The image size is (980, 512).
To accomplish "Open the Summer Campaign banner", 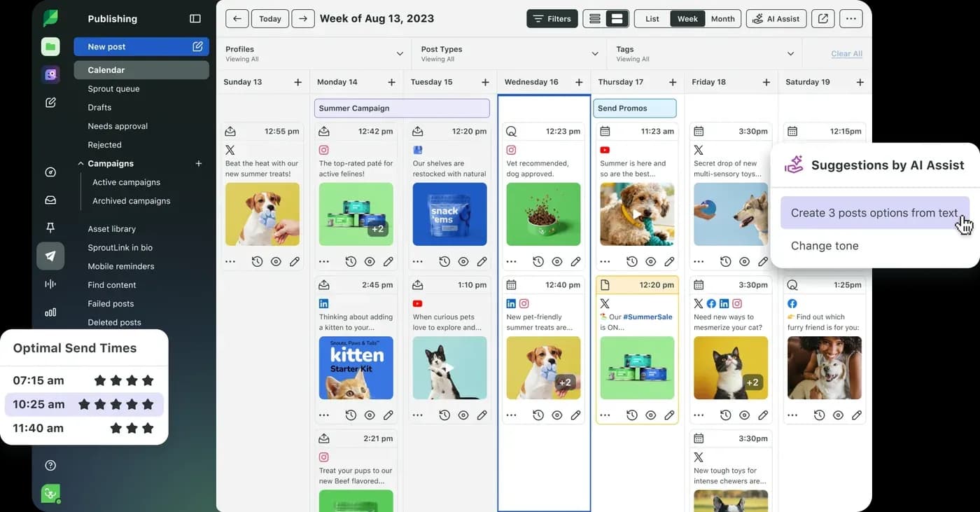I will pyautogui.click(x=402, y=108).
